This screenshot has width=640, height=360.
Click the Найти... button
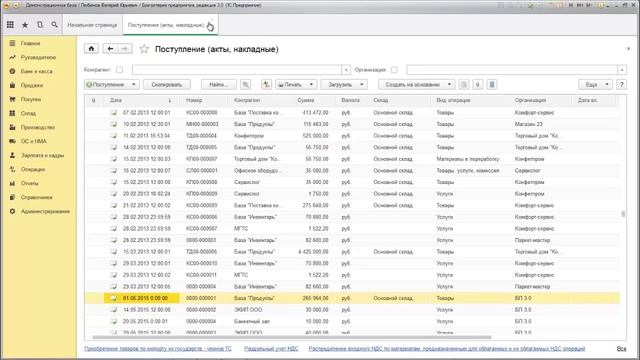tap(218, 84)
